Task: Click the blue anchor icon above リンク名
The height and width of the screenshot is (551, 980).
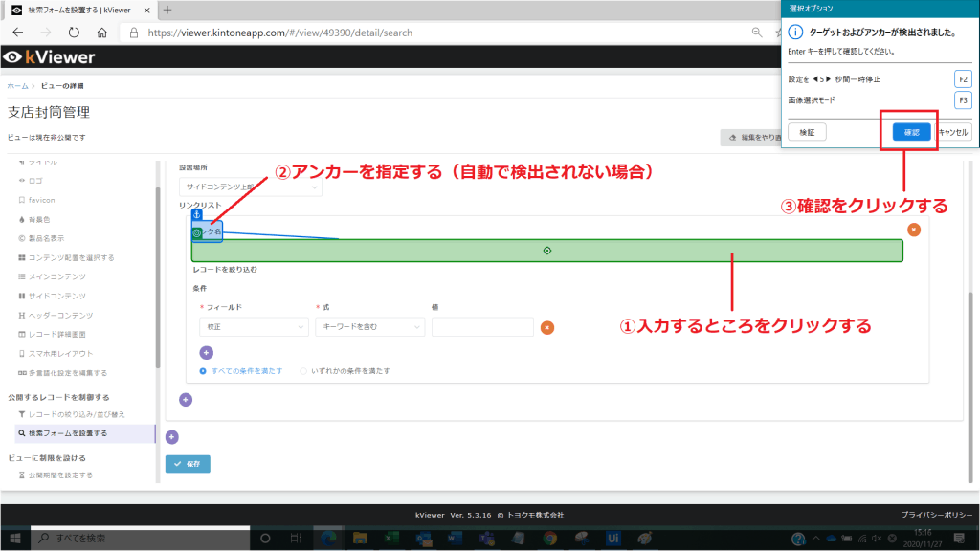Action: click(198, 215)
